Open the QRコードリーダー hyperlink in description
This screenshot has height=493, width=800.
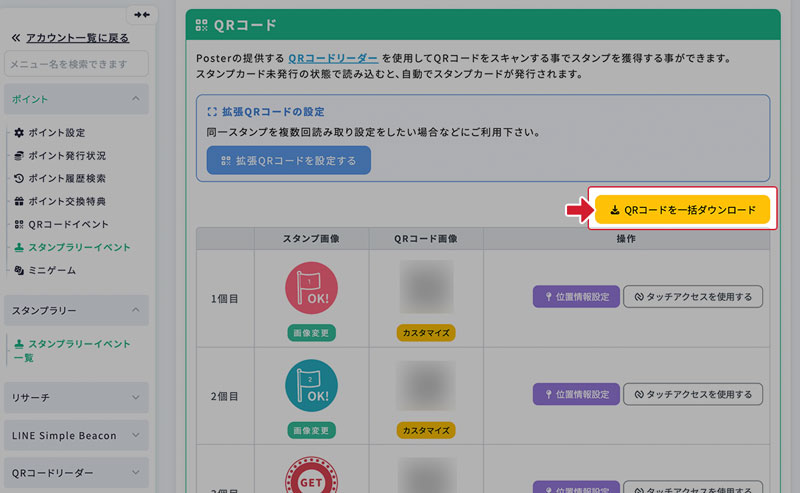333,58
